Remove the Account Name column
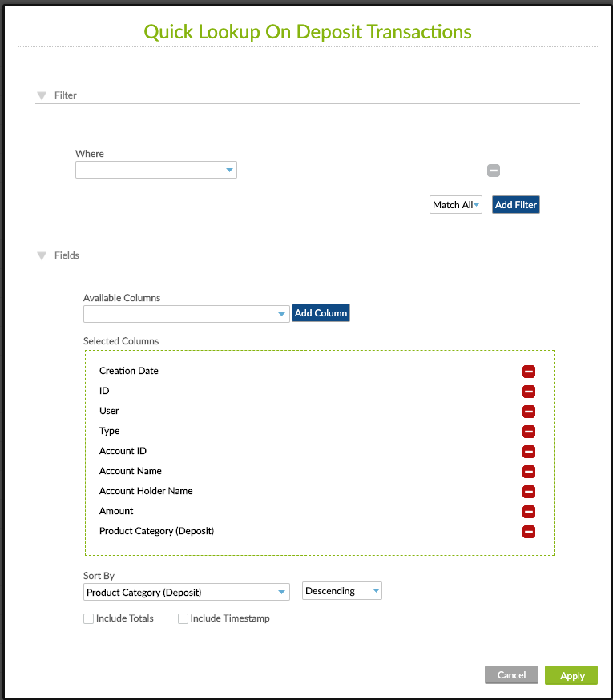The height and width of the screenshot is (700, 613). 528,472
